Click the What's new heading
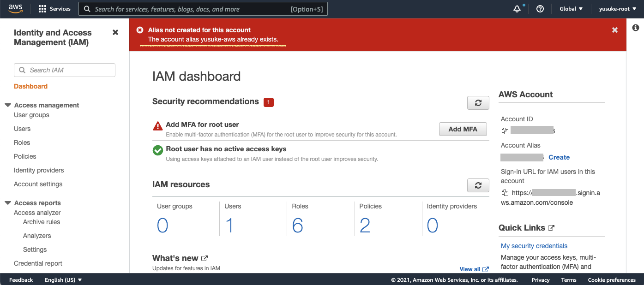Image resolution: width=644 pixels, height=285 pixels. pos(175,258)
